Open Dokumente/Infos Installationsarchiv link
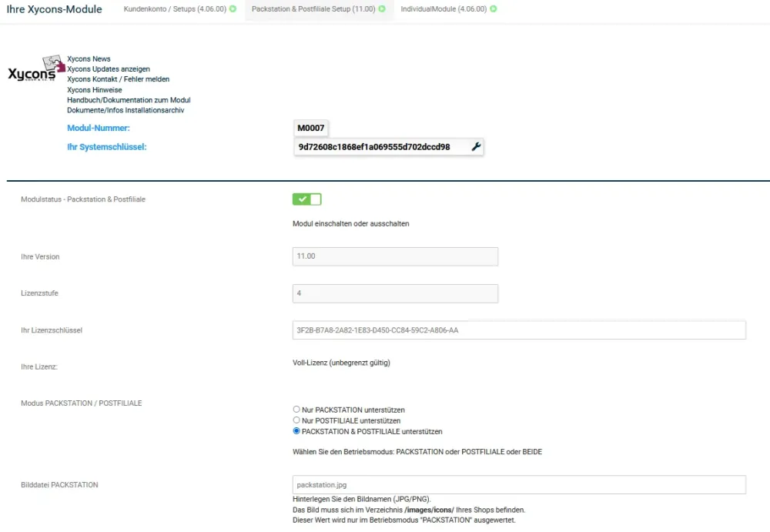770x532 pixels. tap(126, 110)
